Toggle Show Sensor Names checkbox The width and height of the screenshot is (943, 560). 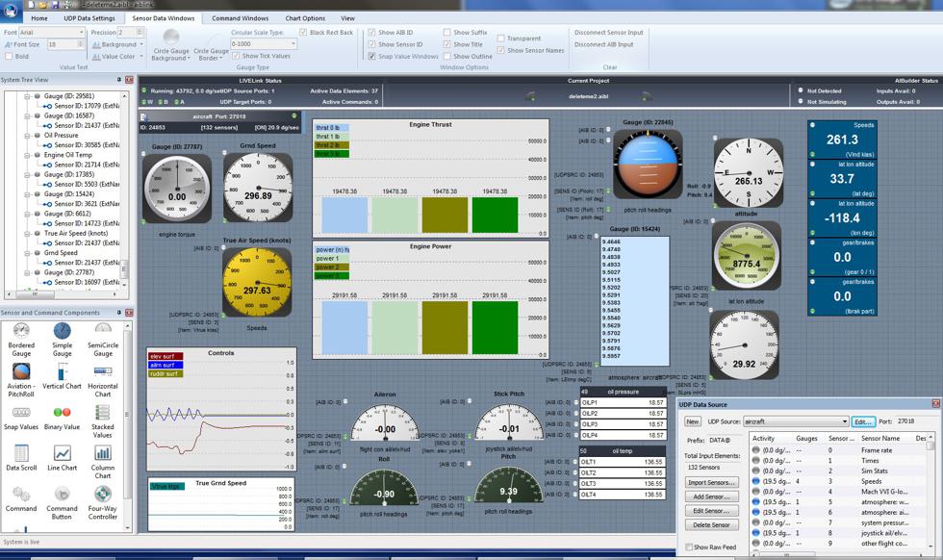pos(500,50)
